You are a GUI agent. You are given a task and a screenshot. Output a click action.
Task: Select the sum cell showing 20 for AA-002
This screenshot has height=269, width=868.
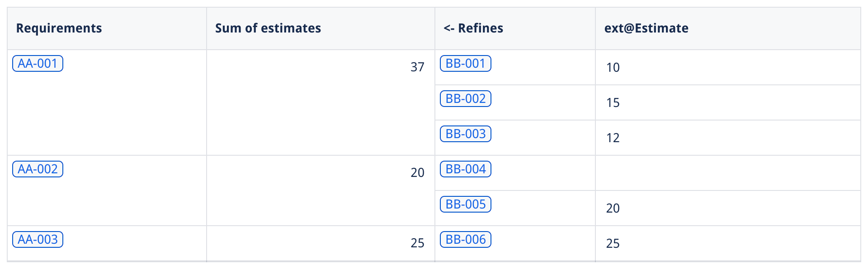tap(417, 173)
